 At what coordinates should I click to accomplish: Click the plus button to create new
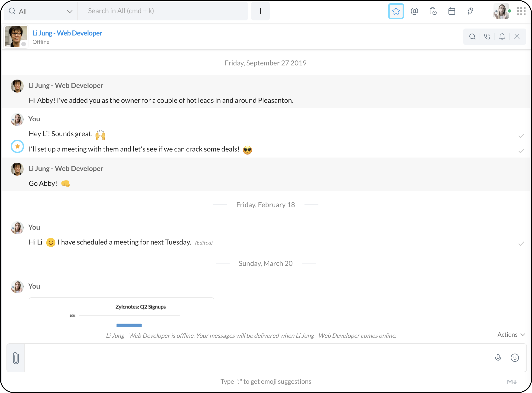pos(260,11)
